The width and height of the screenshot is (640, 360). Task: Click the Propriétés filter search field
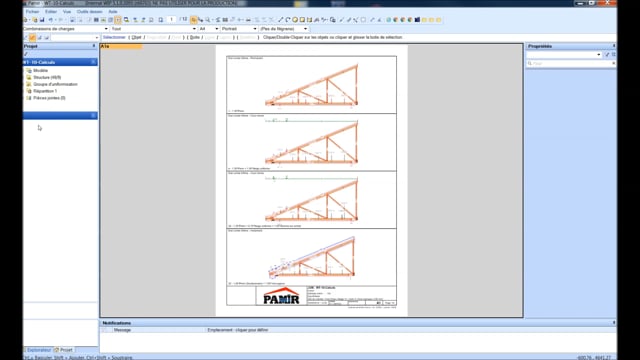[x=571, y=64]
